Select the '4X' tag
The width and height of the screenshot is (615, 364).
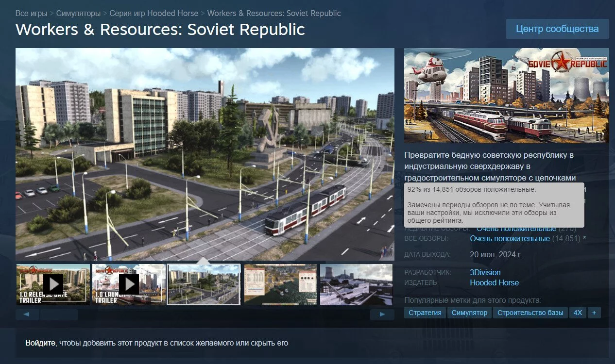578,313
